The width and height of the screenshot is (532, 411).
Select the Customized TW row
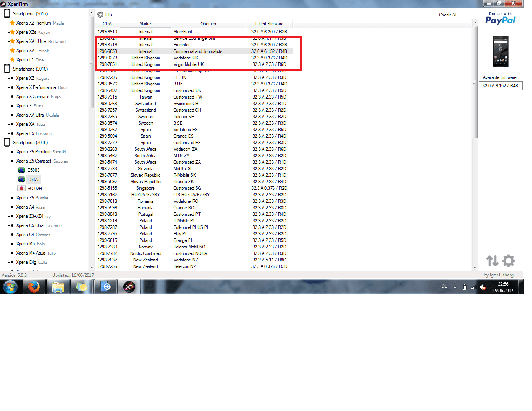point(194,97)
